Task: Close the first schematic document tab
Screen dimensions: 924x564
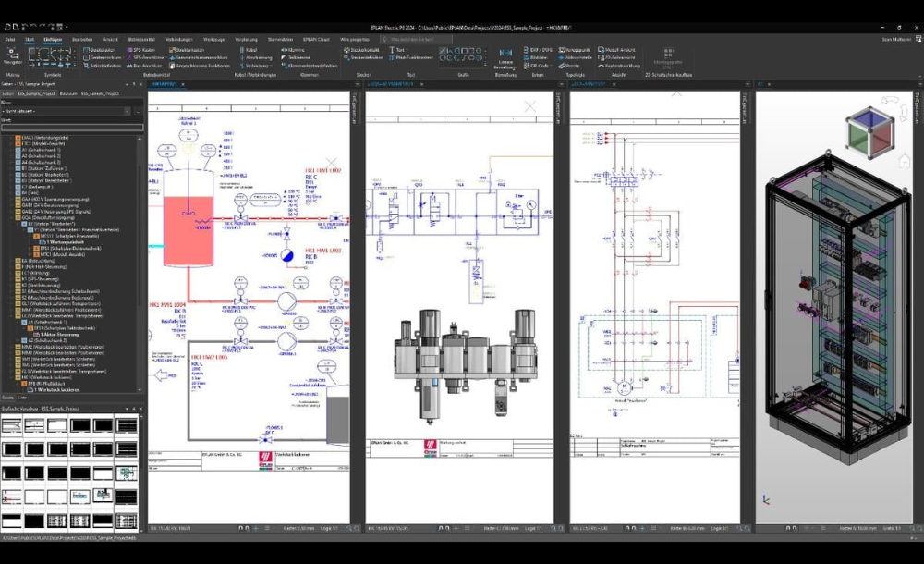Action: [x=183, y=84]
